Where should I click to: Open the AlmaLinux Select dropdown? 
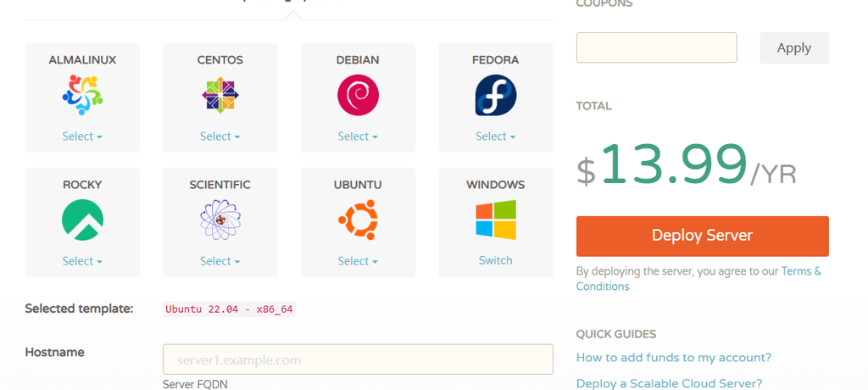point(82,136)
